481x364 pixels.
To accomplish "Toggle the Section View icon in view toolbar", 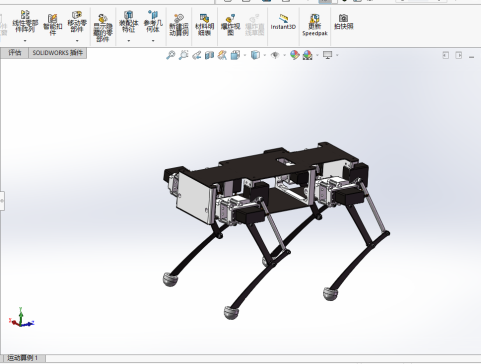I will coord(209,55).
